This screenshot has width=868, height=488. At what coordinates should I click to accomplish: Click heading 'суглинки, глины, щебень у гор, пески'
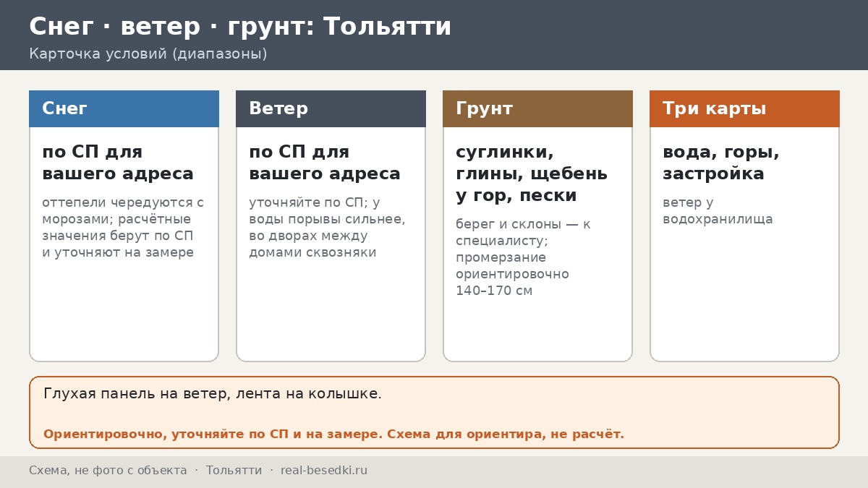[x=532, y=174]
